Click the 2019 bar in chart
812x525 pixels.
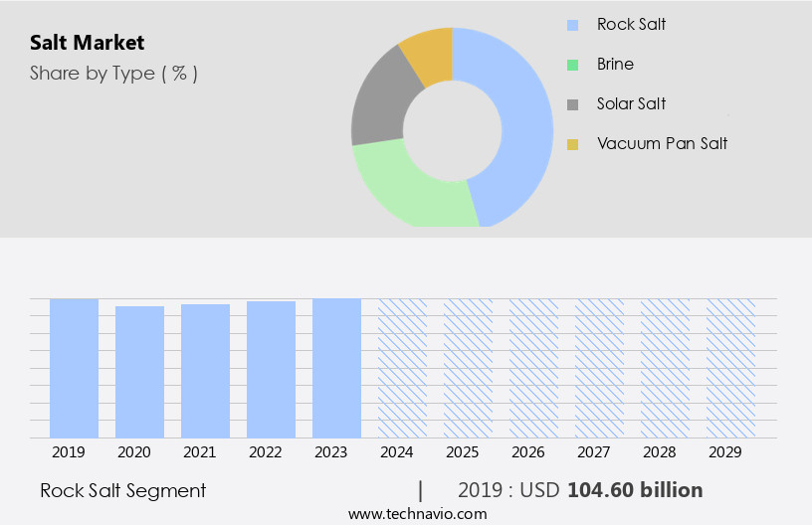click(74, 368)
